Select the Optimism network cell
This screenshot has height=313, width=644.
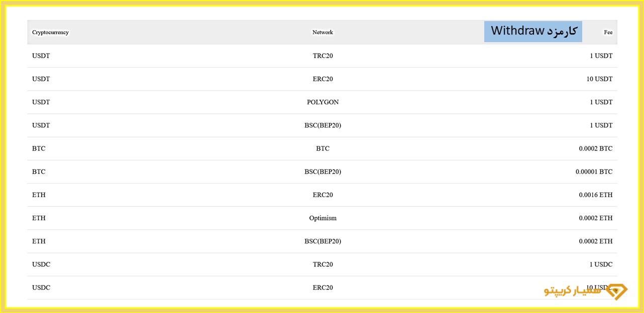click(323, 218)
